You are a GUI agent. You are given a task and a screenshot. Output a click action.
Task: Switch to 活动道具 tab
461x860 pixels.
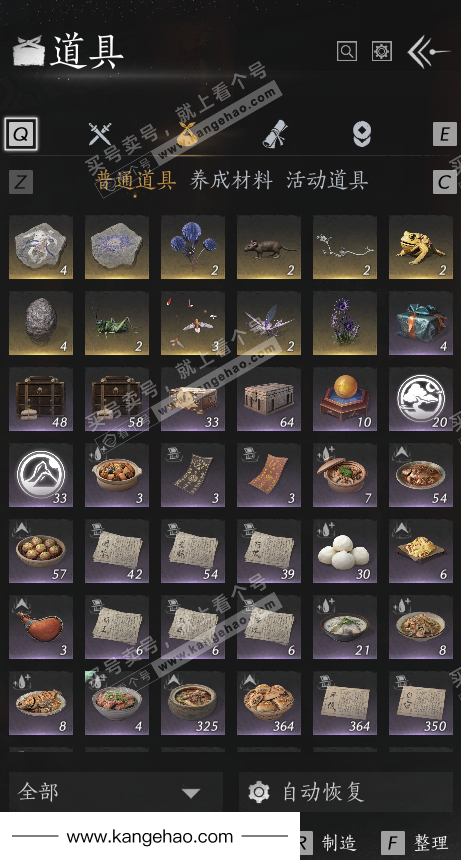327,180
